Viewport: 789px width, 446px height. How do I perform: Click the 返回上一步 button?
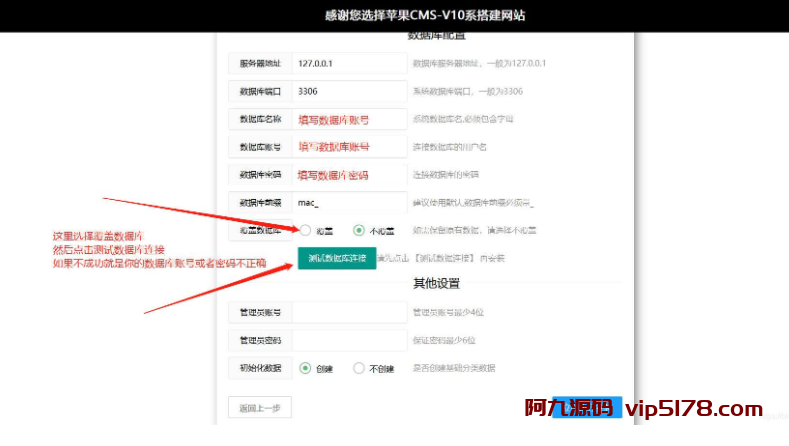(x=260, y=408)
